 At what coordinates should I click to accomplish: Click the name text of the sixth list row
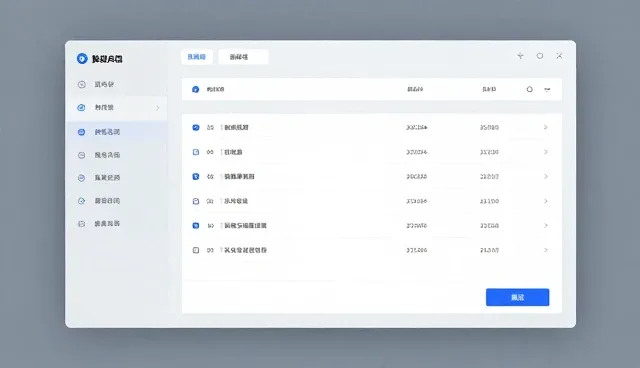click(x=245, y=250)
